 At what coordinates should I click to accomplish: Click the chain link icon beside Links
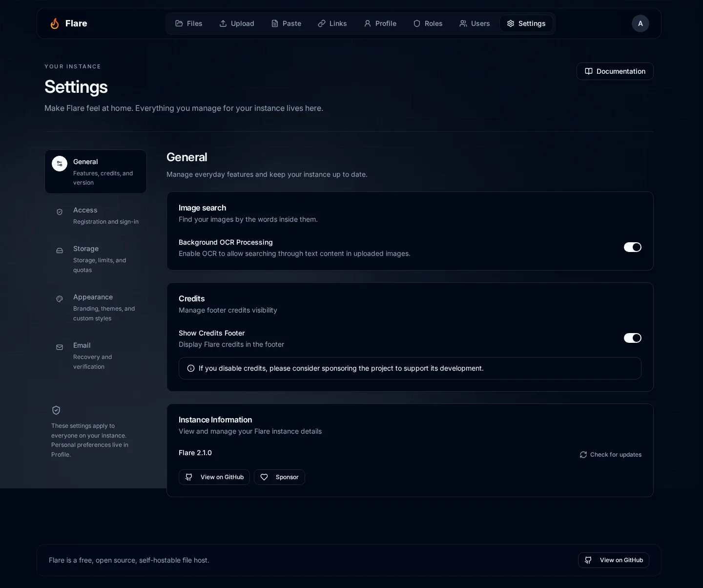point(322,23)
